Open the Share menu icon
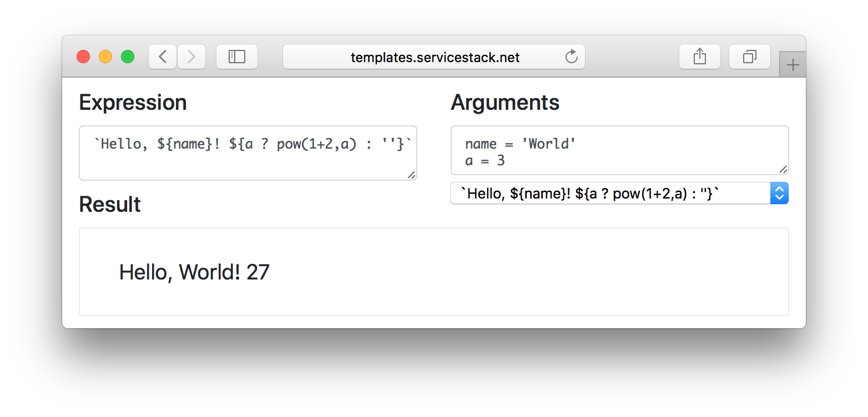Viewport: 868px width, 417px height. coord(700,57)
